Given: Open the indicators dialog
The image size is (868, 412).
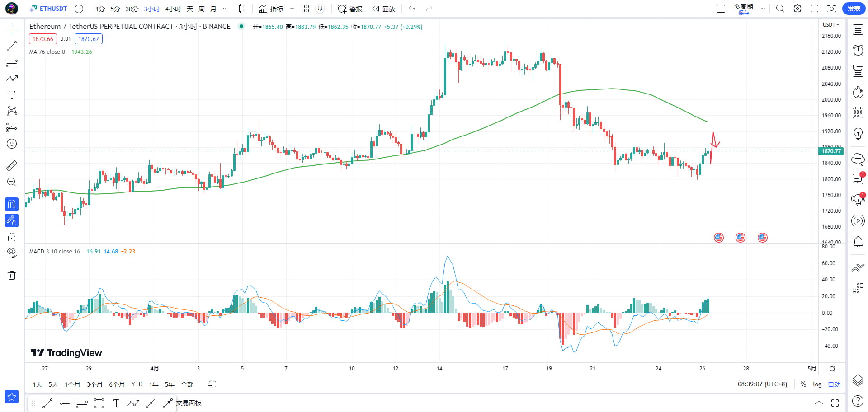Looking at the screenshot, I should point(271,9).
